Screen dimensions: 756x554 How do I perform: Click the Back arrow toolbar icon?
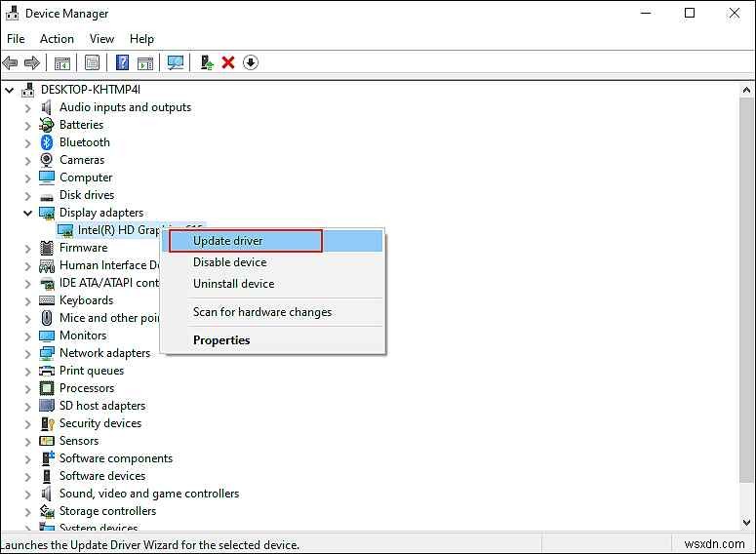(x=10, y=62)
